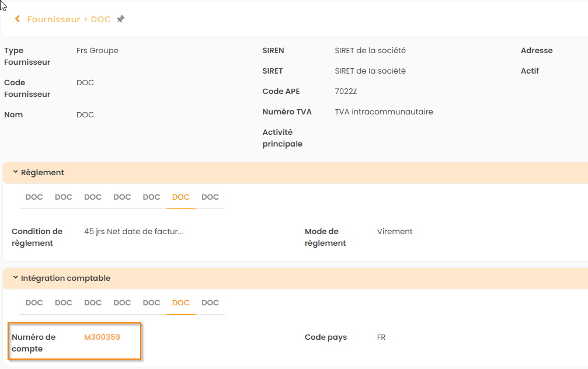Screen dimensions: 588x369
Task: Collapse the Règlement section chevron
Action: pyautogui.click(x=15, y=172)
